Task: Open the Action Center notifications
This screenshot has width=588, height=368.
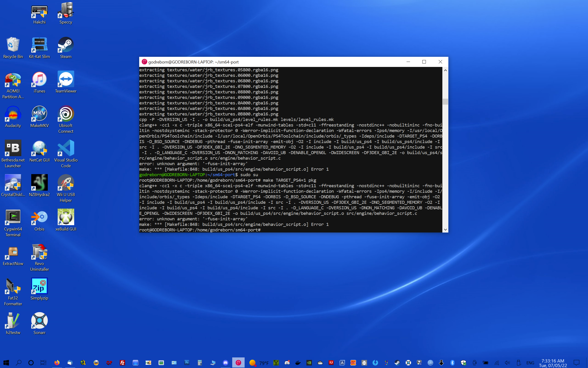Action: pos(577,363)
